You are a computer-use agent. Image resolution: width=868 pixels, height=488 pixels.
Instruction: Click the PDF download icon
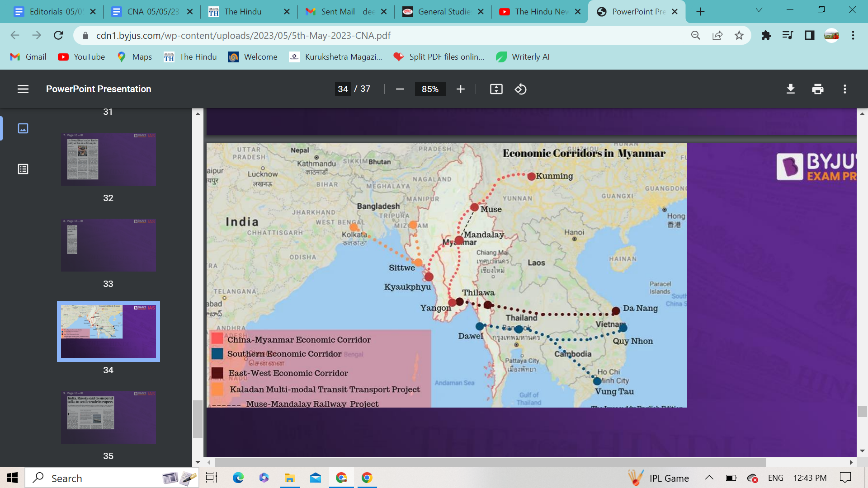click(790, 89)
